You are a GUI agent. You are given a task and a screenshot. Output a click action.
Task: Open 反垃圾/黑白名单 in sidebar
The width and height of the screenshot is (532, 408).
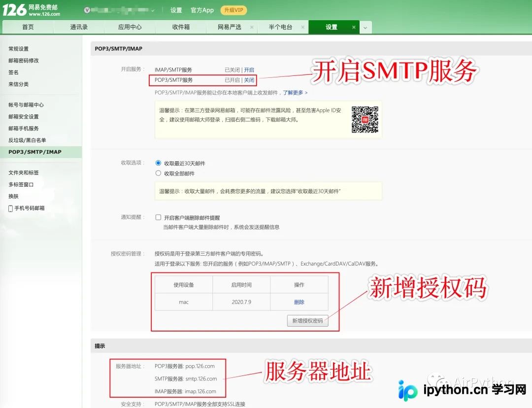click(27, 140)
